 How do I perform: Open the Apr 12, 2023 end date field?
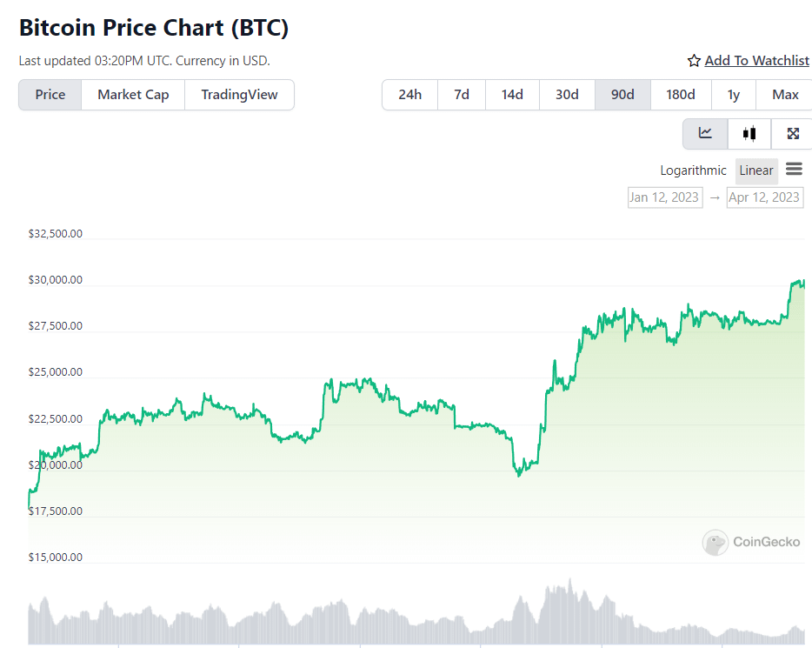[764, 197]
